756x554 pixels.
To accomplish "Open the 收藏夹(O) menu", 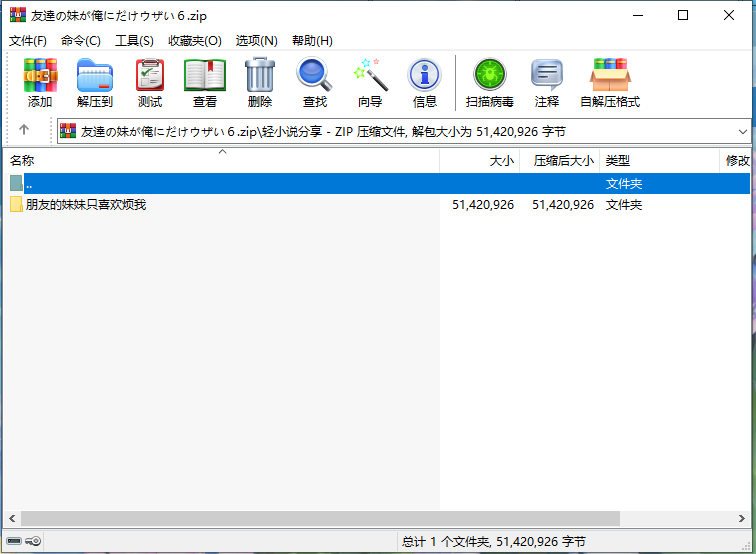I will [x=195, y=41].
